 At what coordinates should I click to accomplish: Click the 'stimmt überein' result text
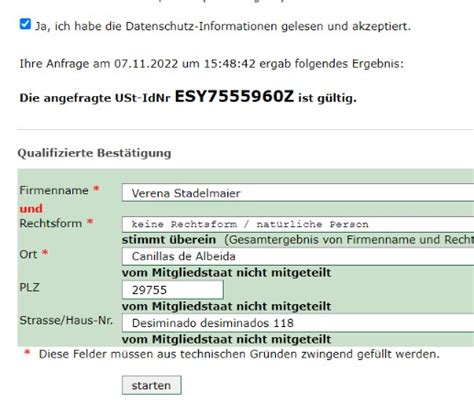point(169,240)
